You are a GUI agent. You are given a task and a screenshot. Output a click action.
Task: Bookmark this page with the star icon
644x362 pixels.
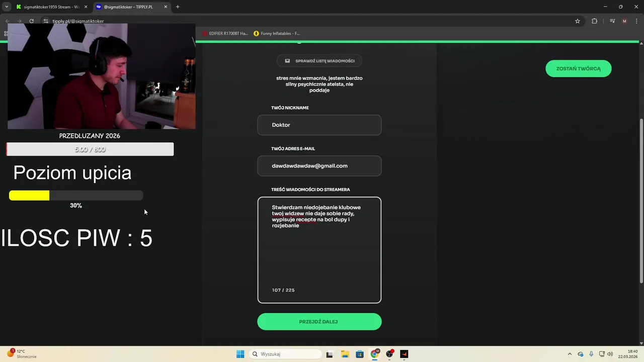coord(578,21)
